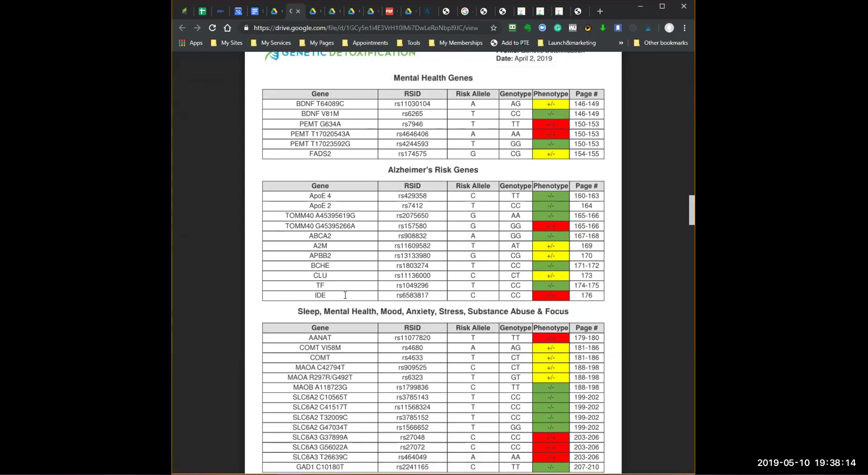Open the Appointments bookmark folder
Image resolution: width=868 pixels, height=475 pixels.
tap(365, 43)
